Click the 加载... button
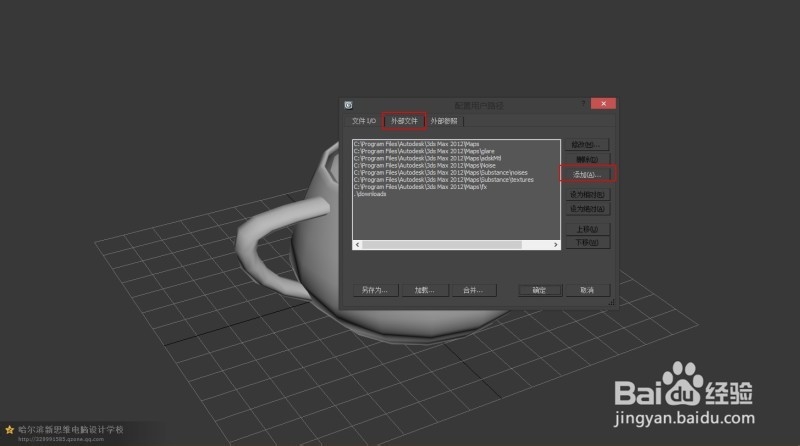Viewport: 800px width, 446px height. [424, 290]
